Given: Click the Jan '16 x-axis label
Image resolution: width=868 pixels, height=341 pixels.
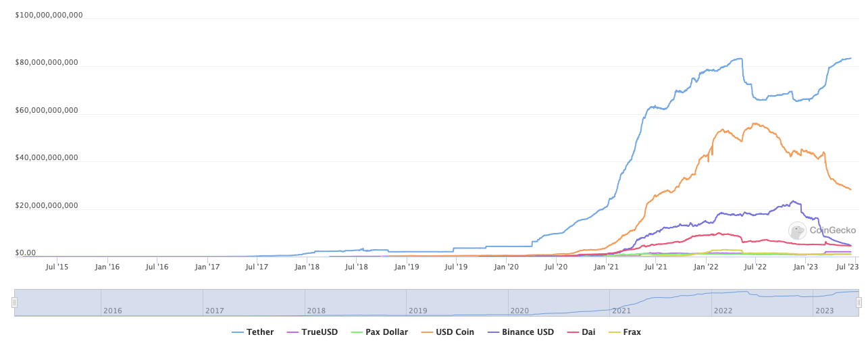Looking at the screenshot, I should pos(107,267).
